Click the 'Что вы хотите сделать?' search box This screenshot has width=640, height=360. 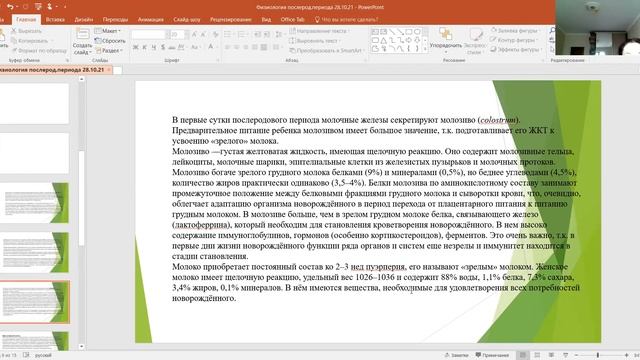346,19
